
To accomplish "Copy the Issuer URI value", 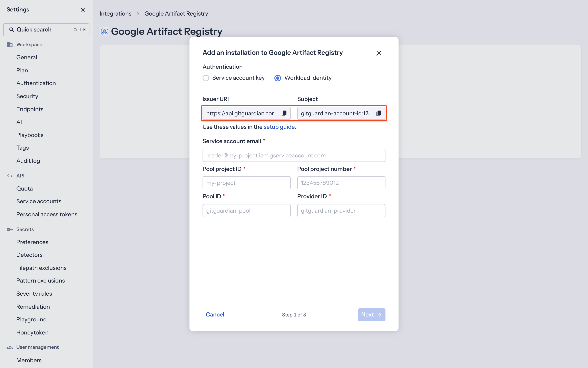I will click(284, 113).
